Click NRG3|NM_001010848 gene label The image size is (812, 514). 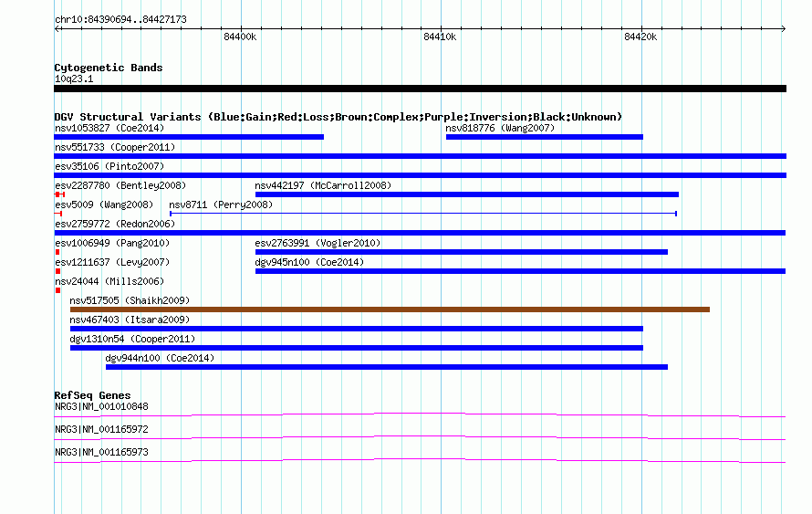[101, 407]
